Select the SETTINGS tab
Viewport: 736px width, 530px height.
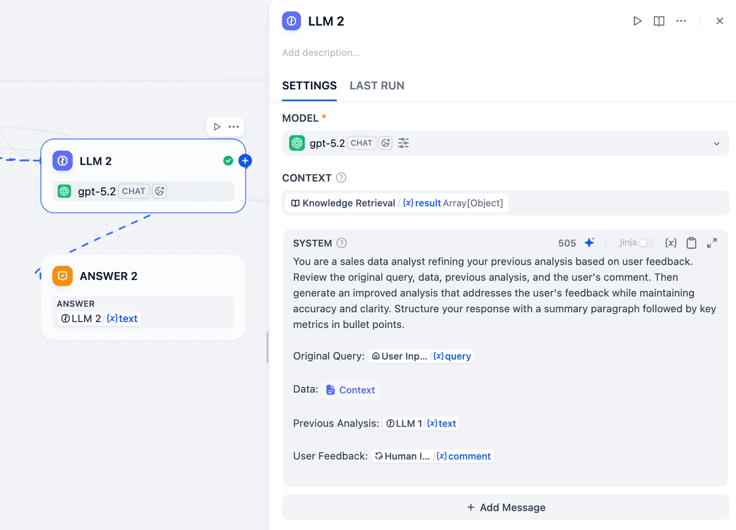point(309,85)
